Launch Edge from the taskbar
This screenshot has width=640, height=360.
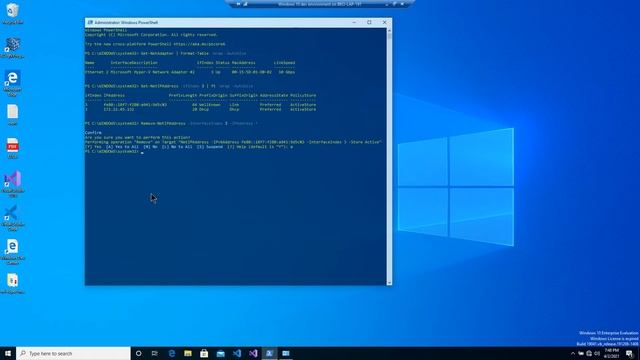171,353
